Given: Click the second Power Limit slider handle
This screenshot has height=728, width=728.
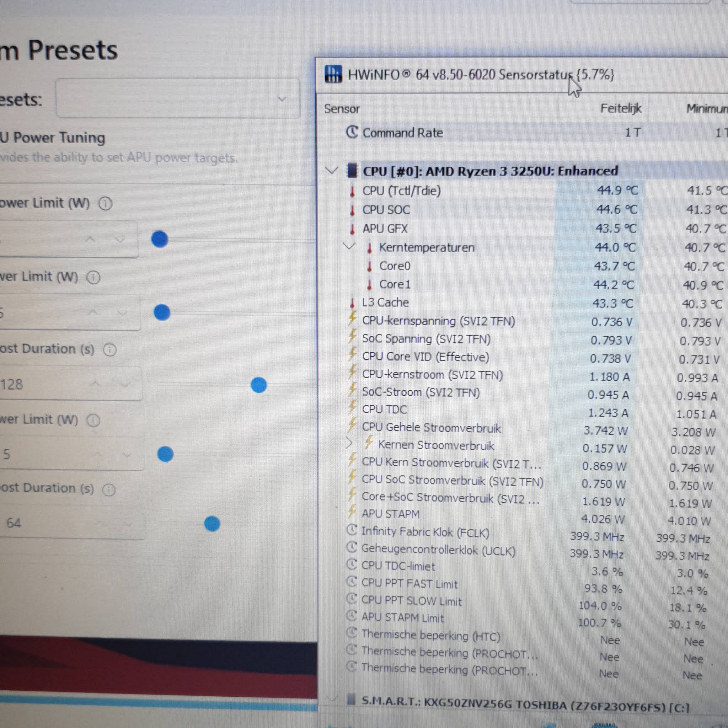Looking at the screenshot, I should [x=162, y=312].
